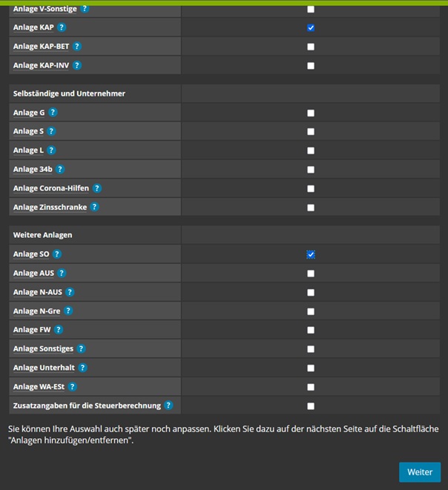Enable the Anlage S checkbox

coord(311,132)
